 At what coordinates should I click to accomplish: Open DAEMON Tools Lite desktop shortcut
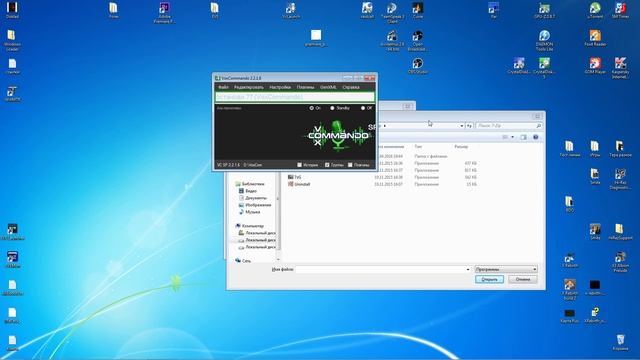coord(544,40)
